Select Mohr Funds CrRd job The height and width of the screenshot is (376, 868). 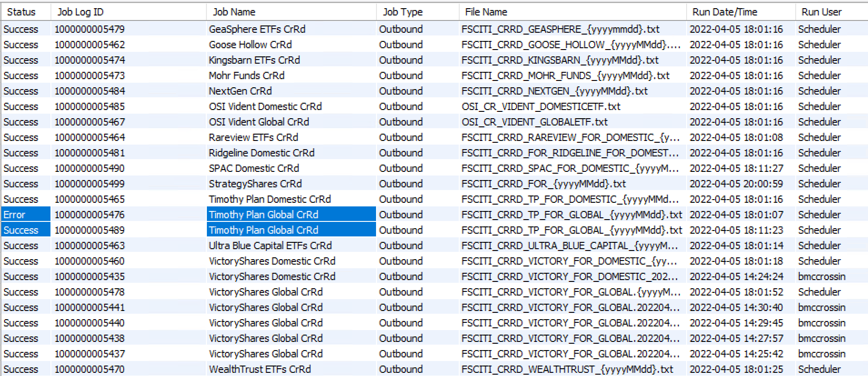(246, 75)
